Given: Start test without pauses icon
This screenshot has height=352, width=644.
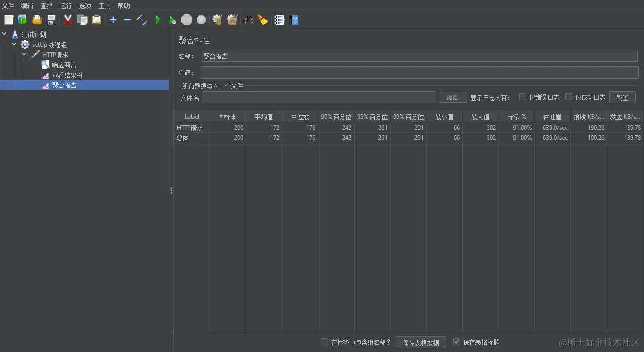Looking at the screenshot, I should click(173, 20).
